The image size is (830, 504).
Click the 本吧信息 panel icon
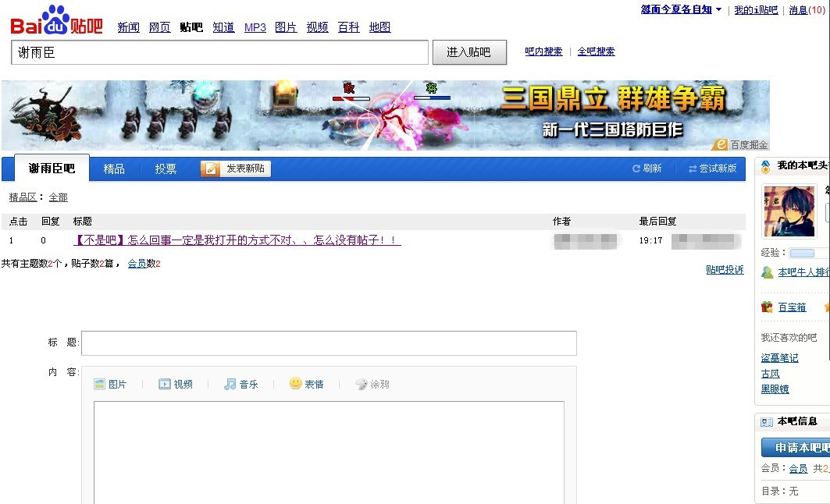pos(767,422)
